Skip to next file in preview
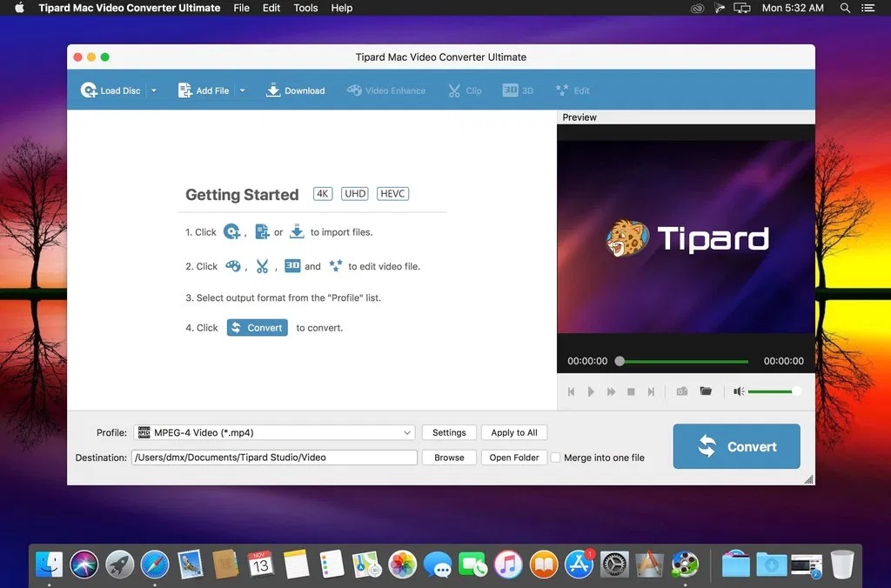This screenshot has height=588, width=891. coord(651,391)
